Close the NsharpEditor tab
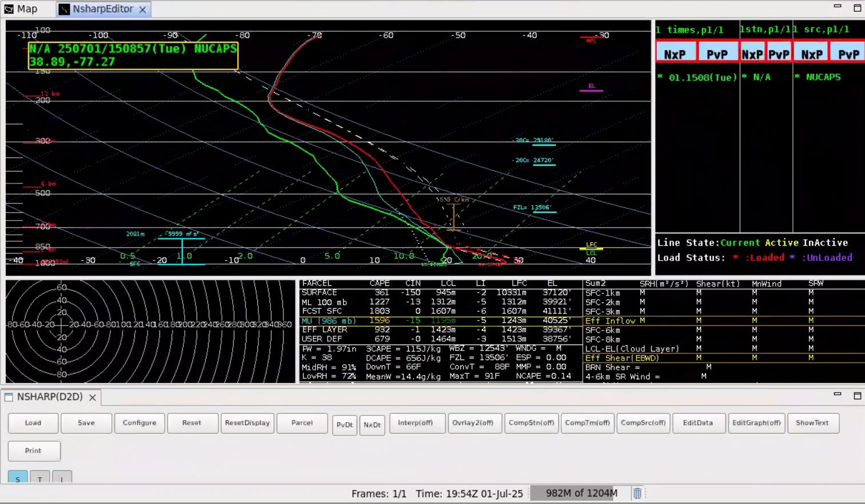 [143, 9]
